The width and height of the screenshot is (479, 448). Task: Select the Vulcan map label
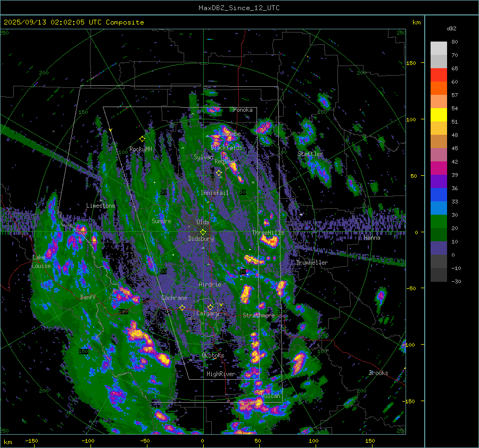271,396
